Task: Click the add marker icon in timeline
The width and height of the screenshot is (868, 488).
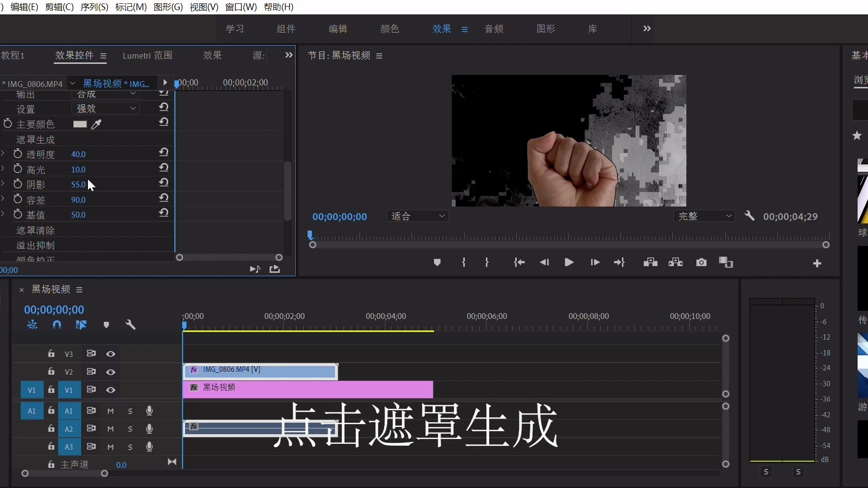Action: 107,325
